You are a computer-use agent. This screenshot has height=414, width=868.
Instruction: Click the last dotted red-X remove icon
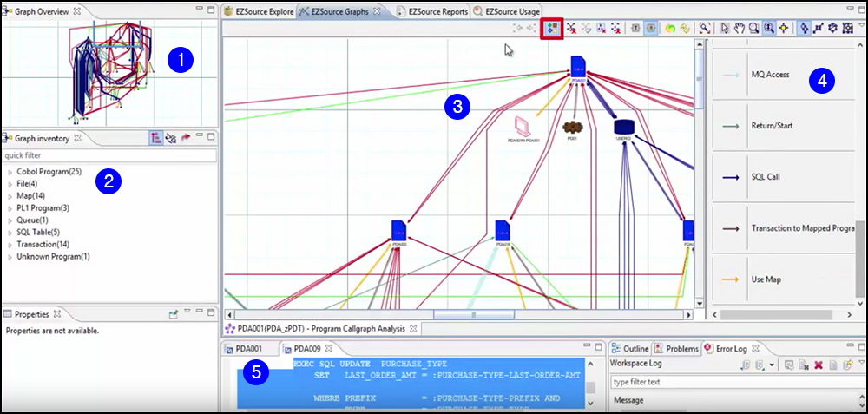coord(615,28)
